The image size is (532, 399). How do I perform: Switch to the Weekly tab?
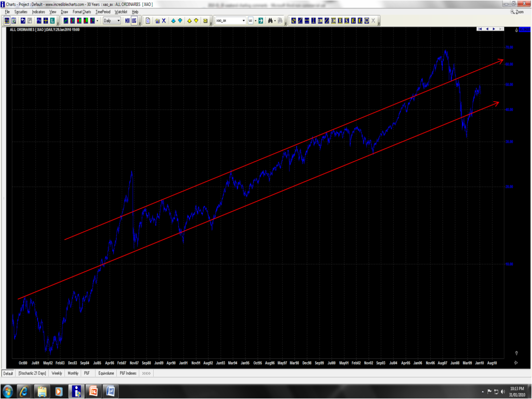[x=57, y=373]
